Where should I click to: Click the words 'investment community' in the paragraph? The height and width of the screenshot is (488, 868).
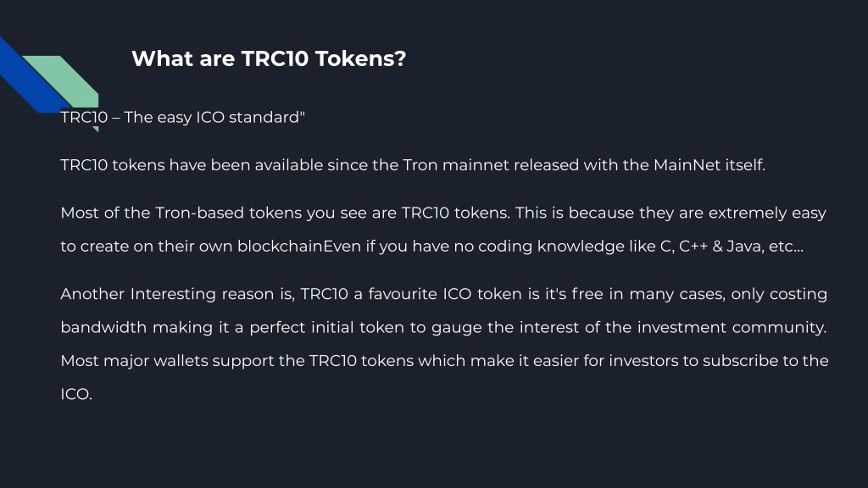point(731,328)
